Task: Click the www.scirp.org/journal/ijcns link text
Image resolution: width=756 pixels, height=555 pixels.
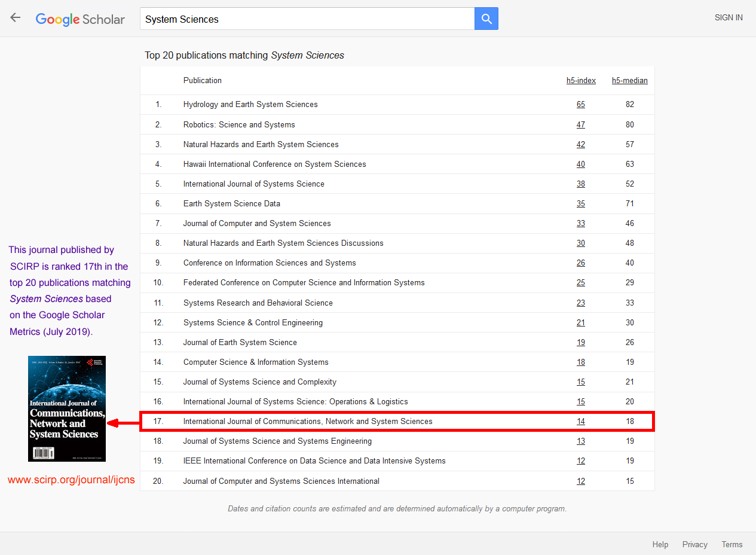Action: pos(71,480)
